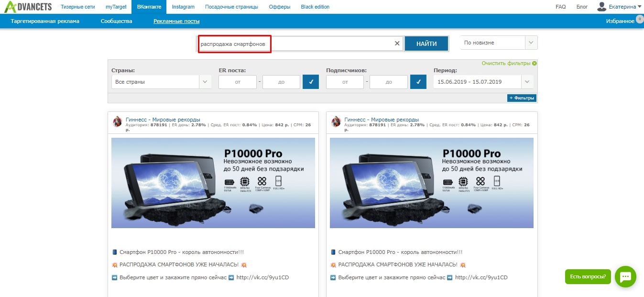Go to Сообщества section
644x297 pixels.
click(116, 21)
